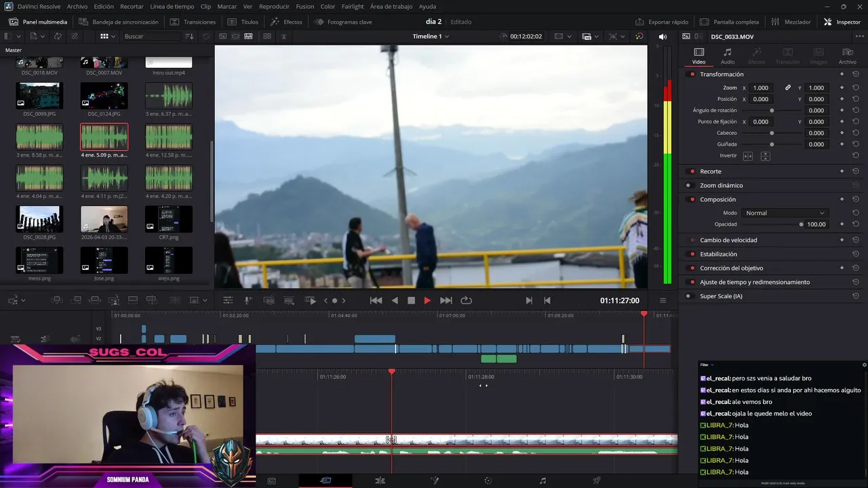The width and height of the screenshot is (868, 488).
Task: Jump to the last frame of the timeline
Action: pos(446,300)
